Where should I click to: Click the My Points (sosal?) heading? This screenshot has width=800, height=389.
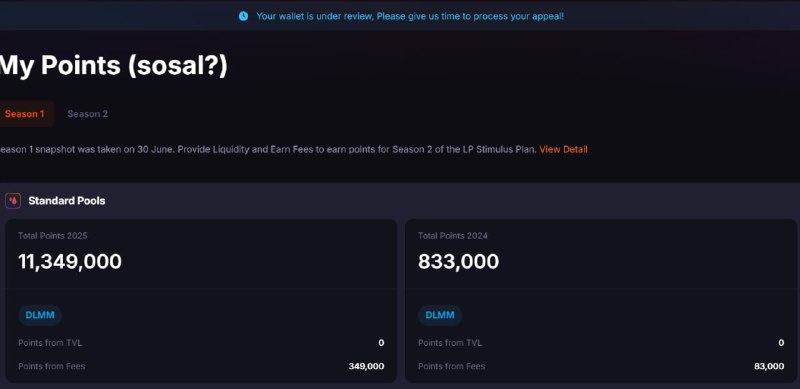[x=114, y=65]
